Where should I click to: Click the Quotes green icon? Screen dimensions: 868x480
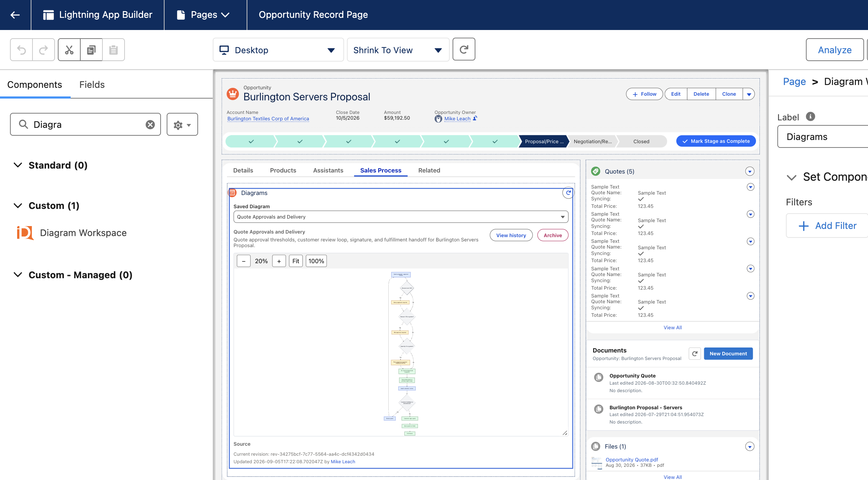[596, 171]
